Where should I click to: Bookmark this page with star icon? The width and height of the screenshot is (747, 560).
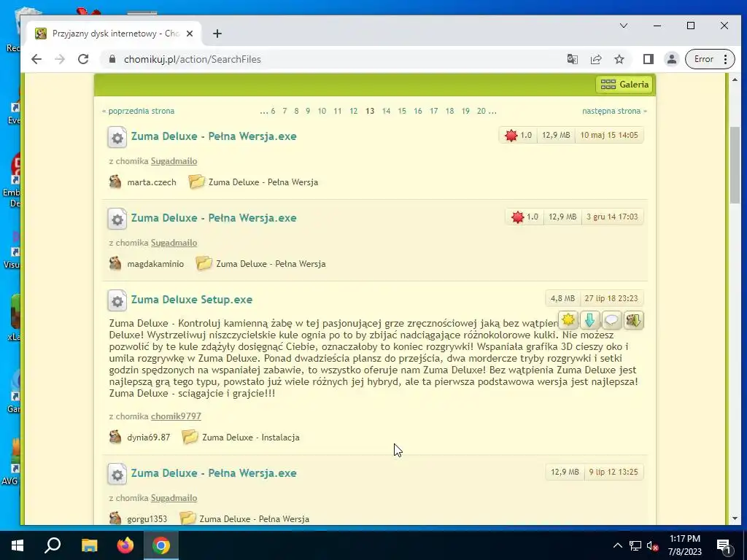619,59
